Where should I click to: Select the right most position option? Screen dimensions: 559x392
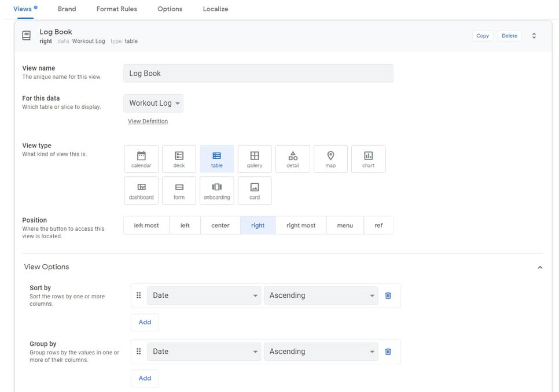(x=300, y=225)
